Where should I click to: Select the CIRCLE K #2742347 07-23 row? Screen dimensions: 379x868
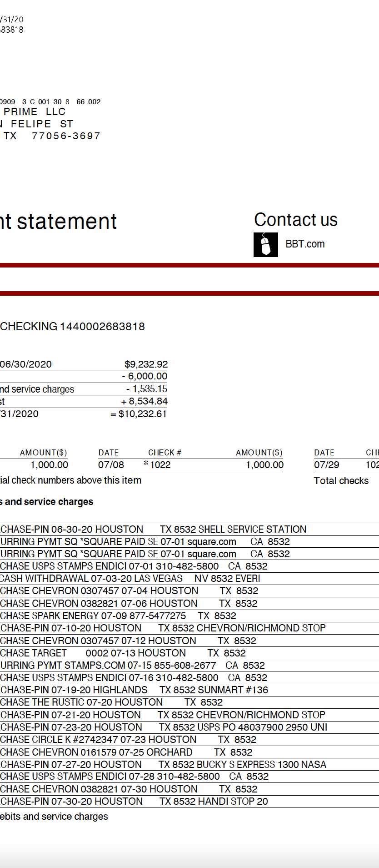click(x=189, y=740)
